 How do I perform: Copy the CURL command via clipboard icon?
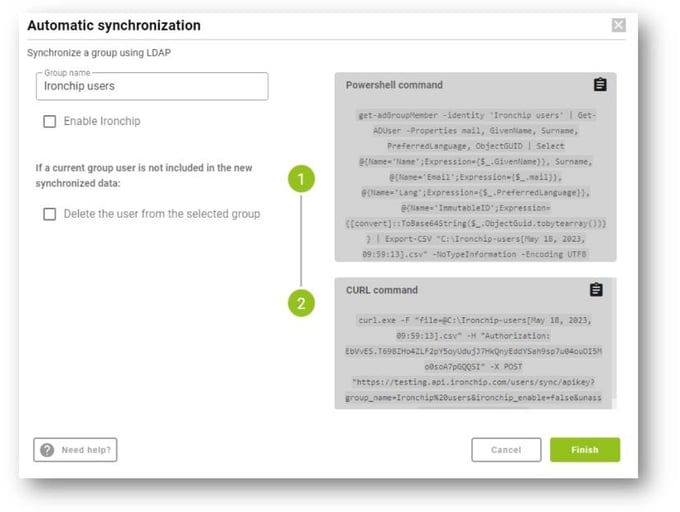tap(596, 290)
